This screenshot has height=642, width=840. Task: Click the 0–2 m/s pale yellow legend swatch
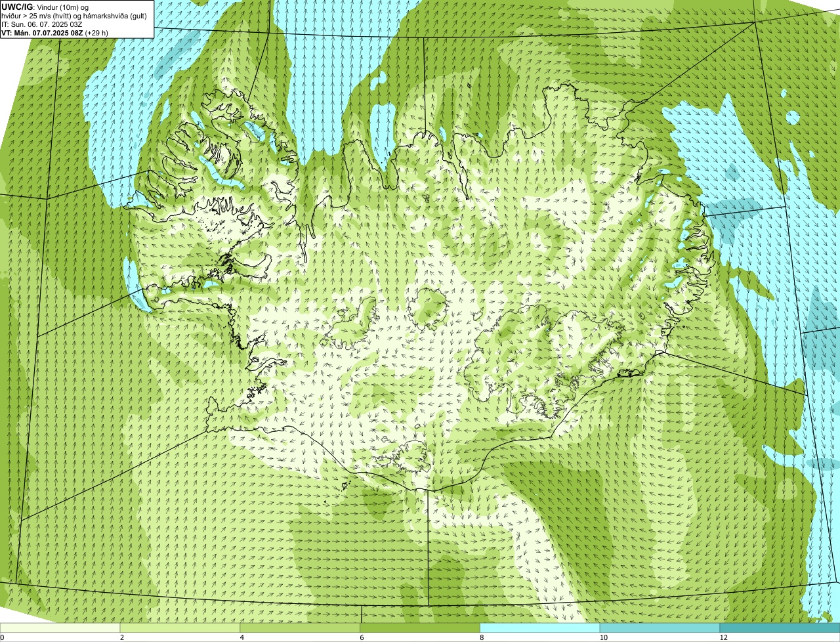[60, 628]
